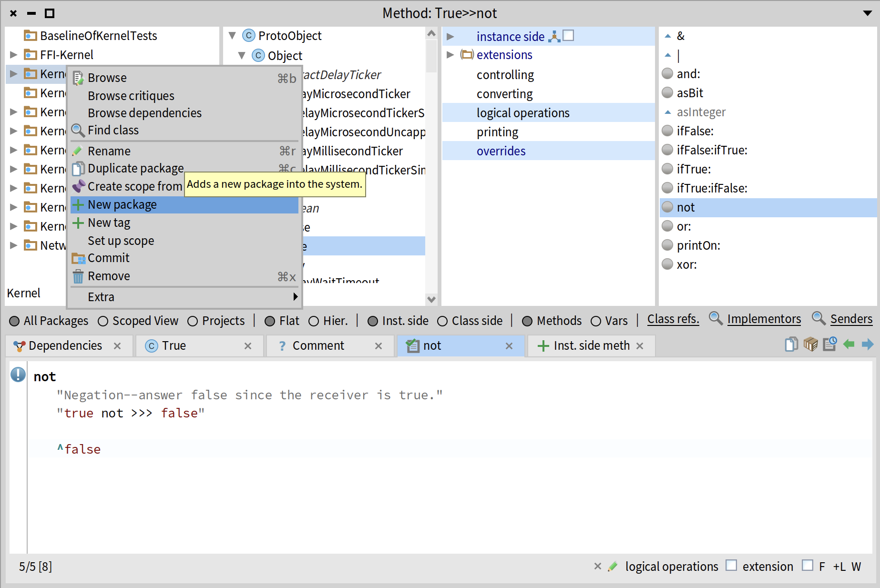Viewport: 880px width, 588px height.
Task: Expand the FFI-Kernel package tree node
Action: 14,55
